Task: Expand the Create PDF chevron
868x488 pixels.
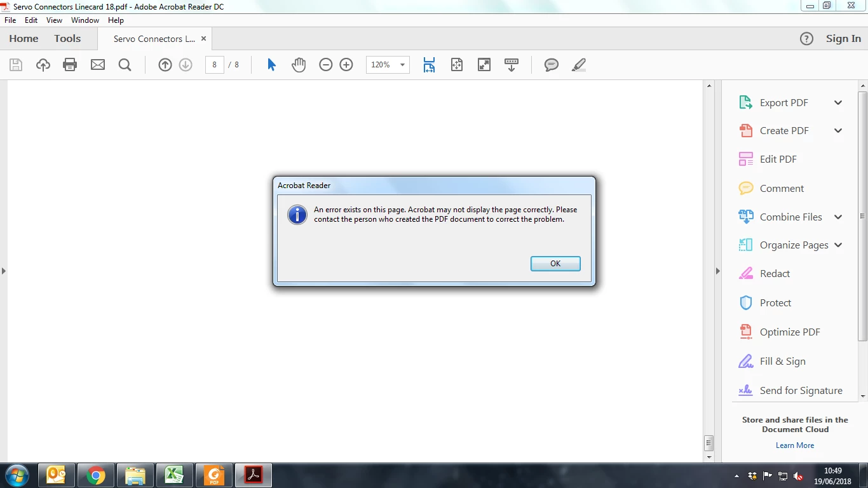Action: 838,131
